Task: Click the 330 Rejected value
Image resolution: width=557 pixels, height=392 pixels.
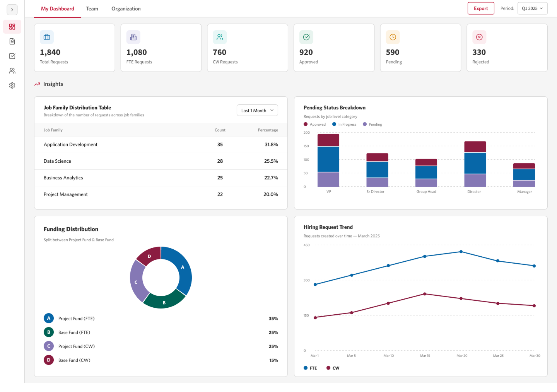Action: tap(479, 52)
